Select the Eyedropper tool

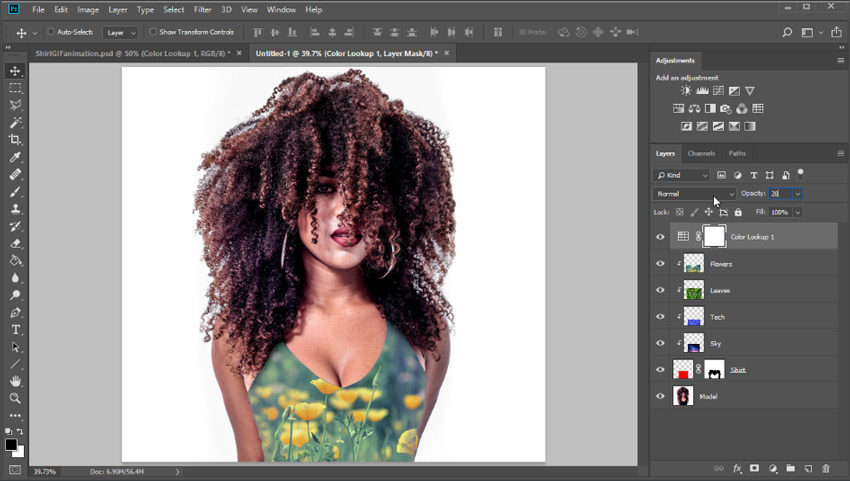pos(15,157)
